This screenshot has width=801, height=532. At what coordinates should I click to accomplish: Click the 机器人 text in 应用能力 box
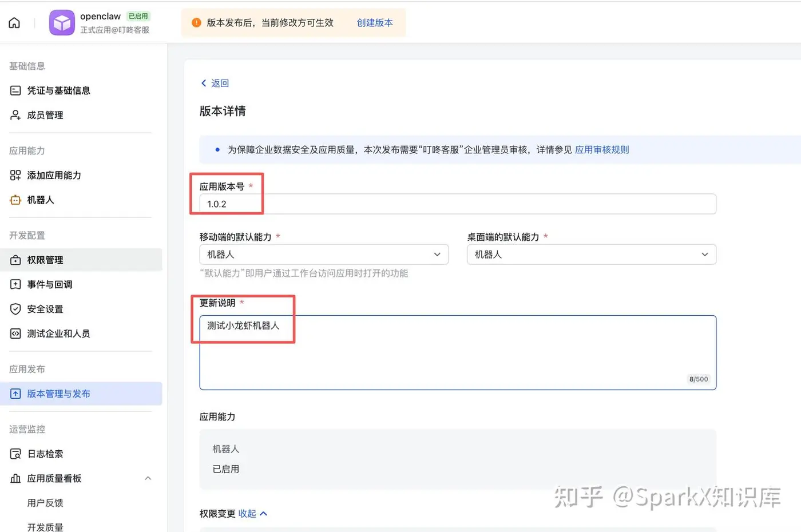[x=226, y=449]
